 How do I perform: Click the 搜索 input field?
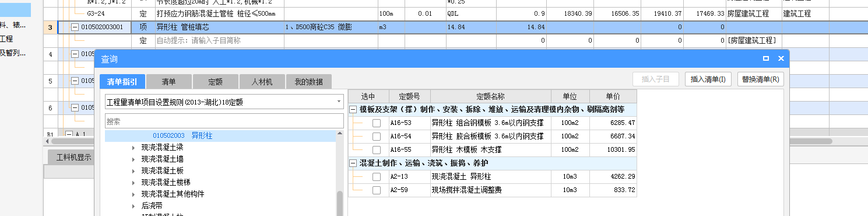coord(224,121)
